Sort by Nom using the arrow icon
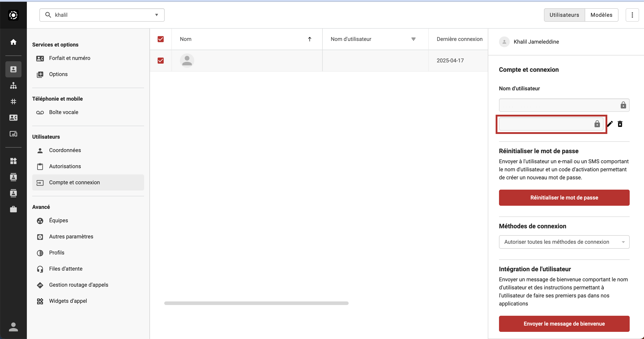This screenshot has width=644, height=339. [x=309, y=39]
